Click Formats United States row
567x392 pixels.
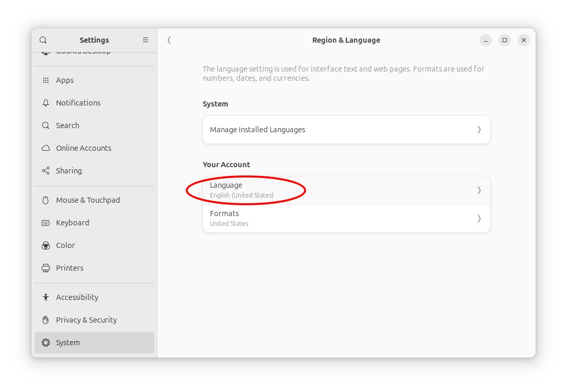click(346, 219)
